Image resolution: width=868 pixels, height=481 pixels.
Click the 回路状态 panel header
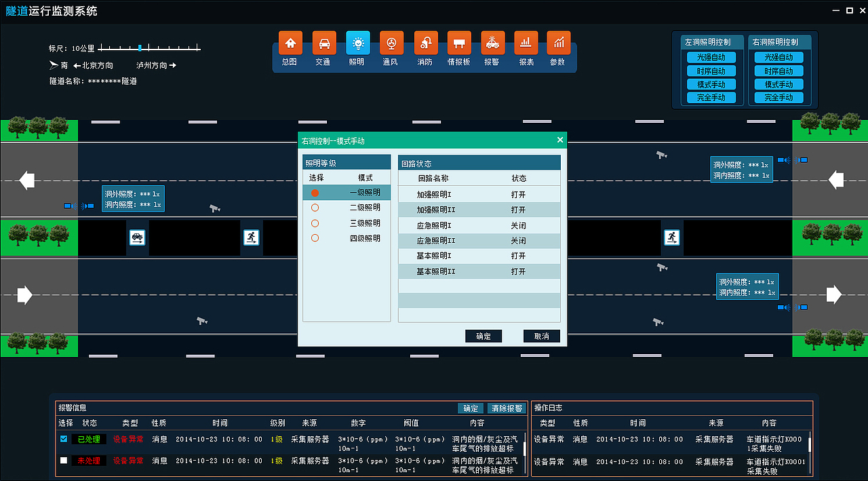point(479,163)
